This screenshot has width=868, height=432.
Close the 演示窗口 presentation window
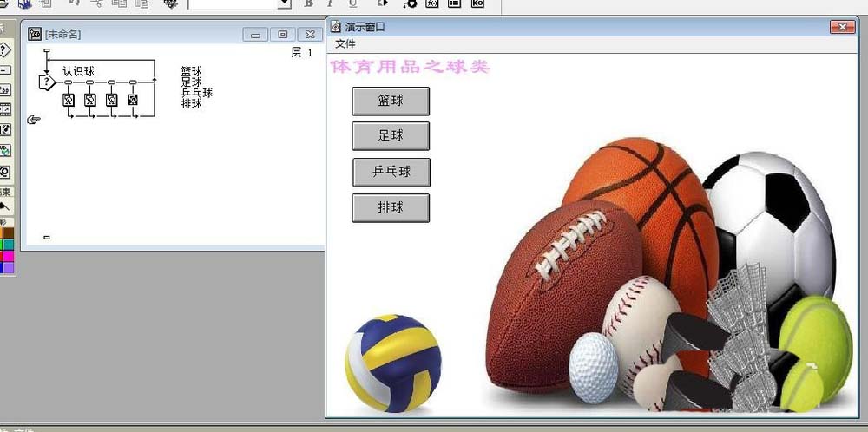[842, 27]
